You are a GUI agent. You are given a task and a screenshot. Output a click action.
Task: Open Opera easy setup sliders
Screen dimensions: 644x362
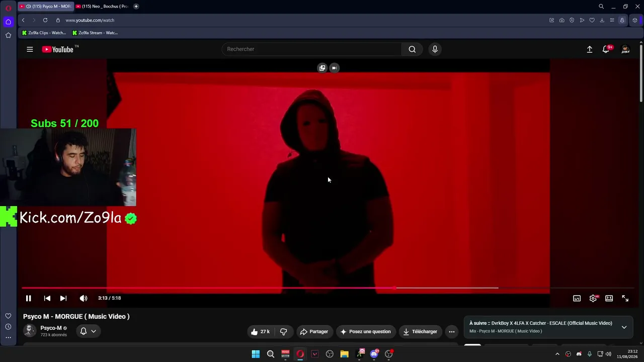(x=612, y=20)
